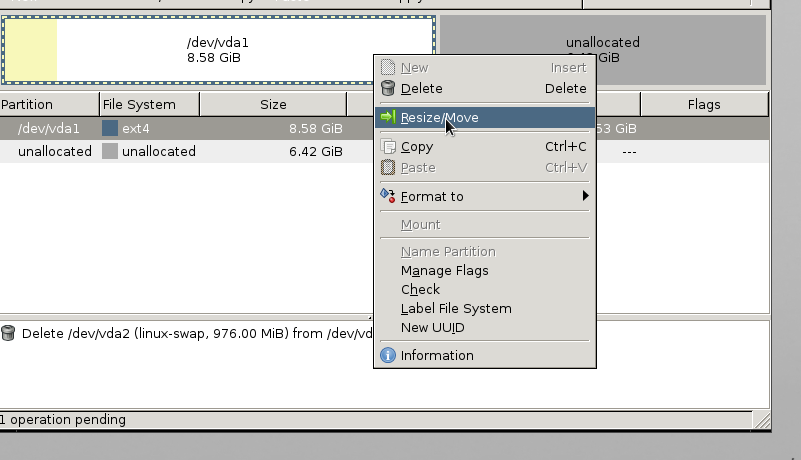This screenshot has height=460, width=801.
Task: Click the /dev/vda1 block in disk graphic
Action: pyautogui.click(x=218, y=50)
